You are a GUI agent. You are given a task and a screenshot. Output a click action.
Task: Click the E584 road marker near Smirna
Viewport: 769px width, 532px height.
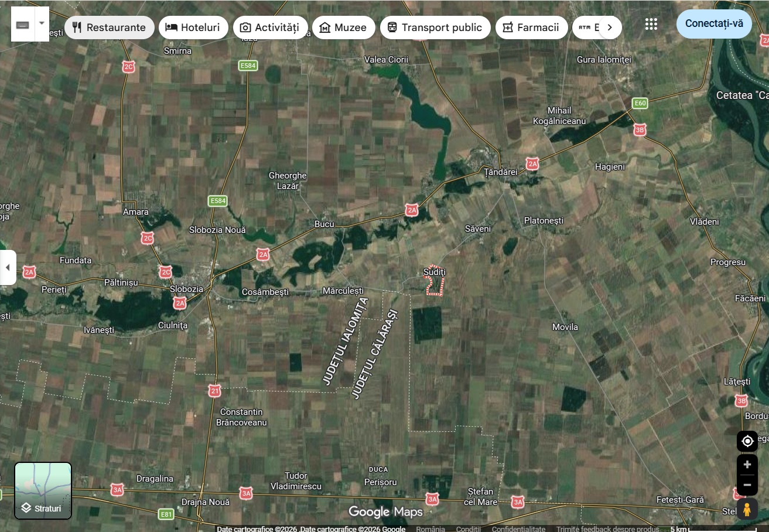(248, 66)
